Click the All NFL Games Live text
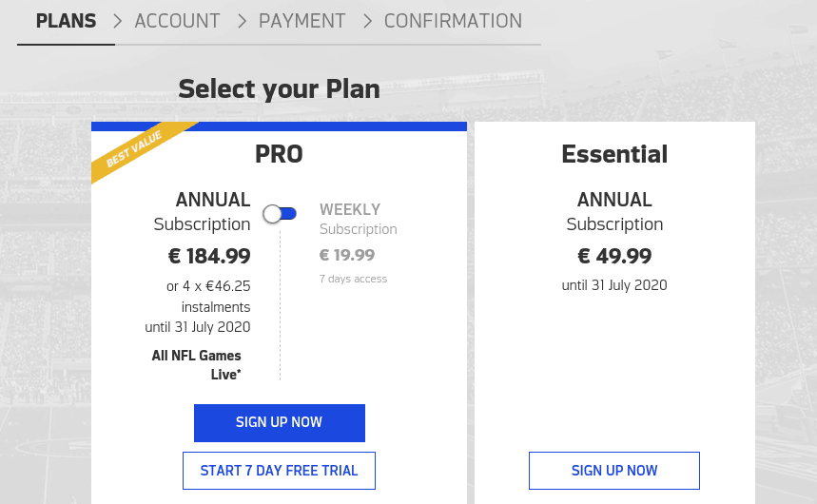 click(197, 365)
